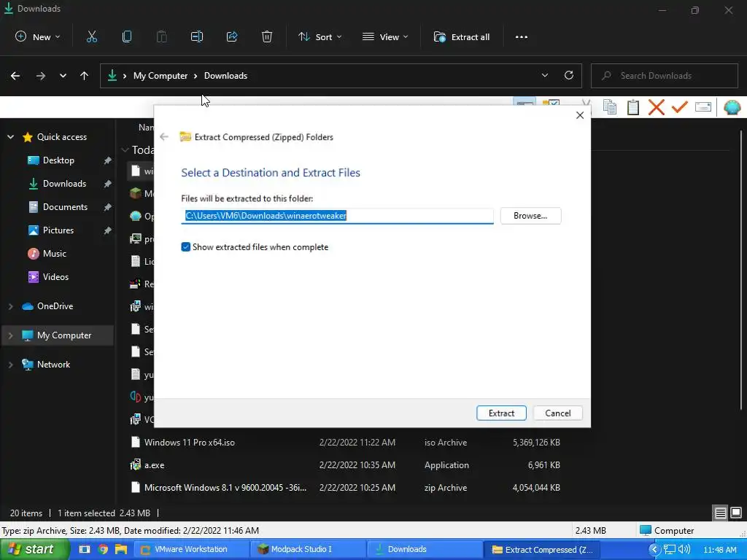Expand the Network tree node
The height and width of the screenshot is (560, 747).
click(10, 365)
